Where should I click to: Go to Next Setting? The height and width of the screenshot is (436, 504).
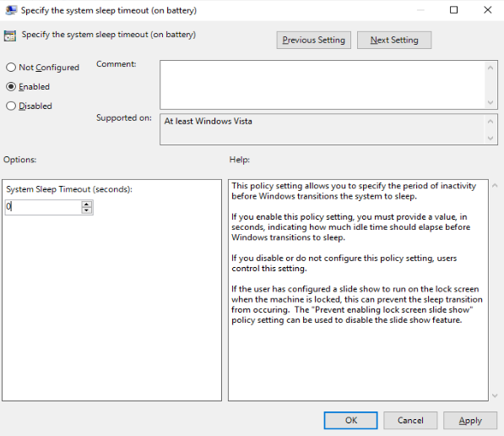tap(394, 41)
